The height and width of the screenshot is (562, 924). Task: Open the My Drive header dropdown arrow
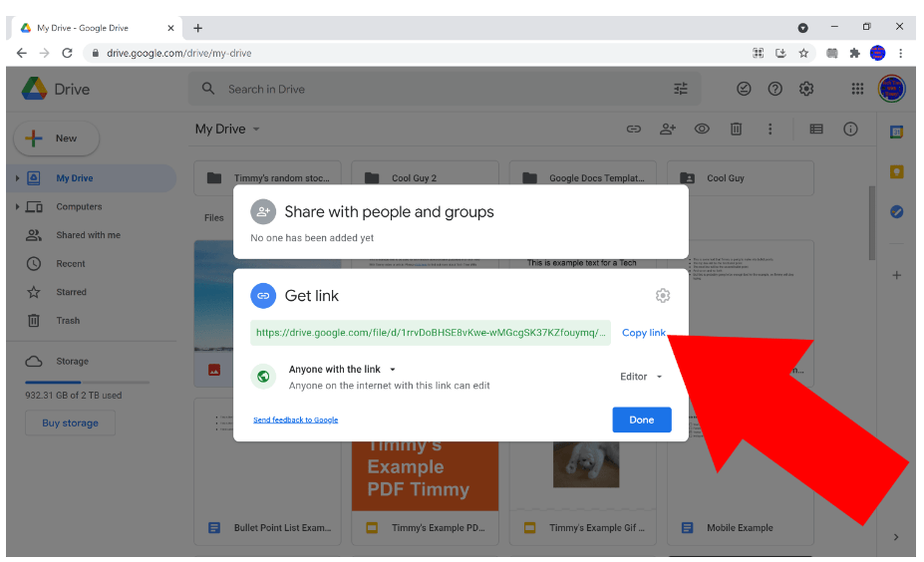coord(256,129)
